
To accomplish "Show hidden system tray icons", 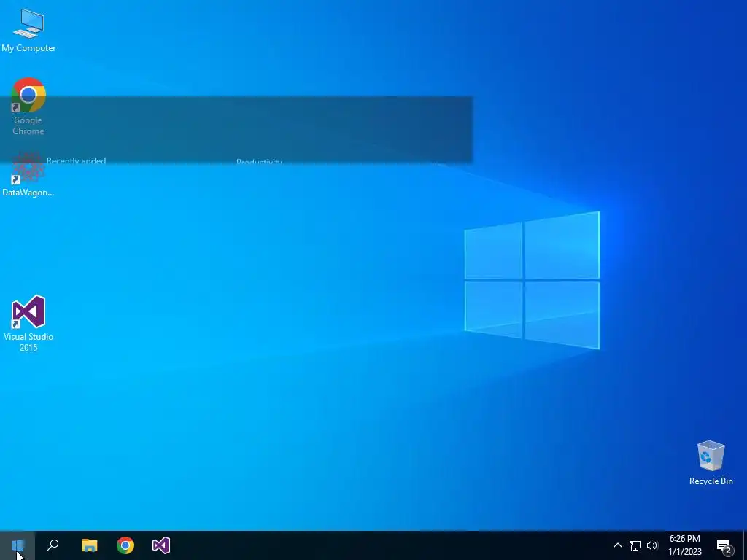I will pyautogui.click(x=617, y=545).
